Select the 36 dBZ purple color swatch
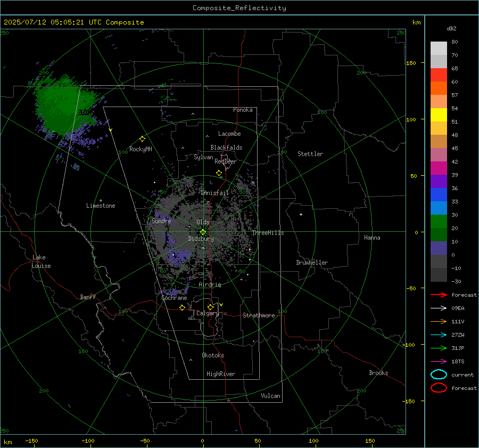Screen dimensions: 479x448 (439, 181)
